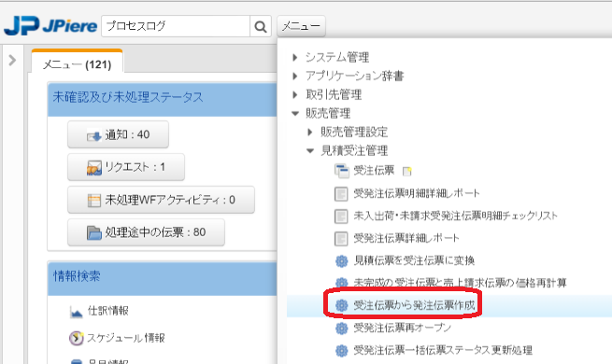Open 受発注伝票明細詳細レポート
Viewport: 612px width, 364px height.
click(x=417, y=193)
